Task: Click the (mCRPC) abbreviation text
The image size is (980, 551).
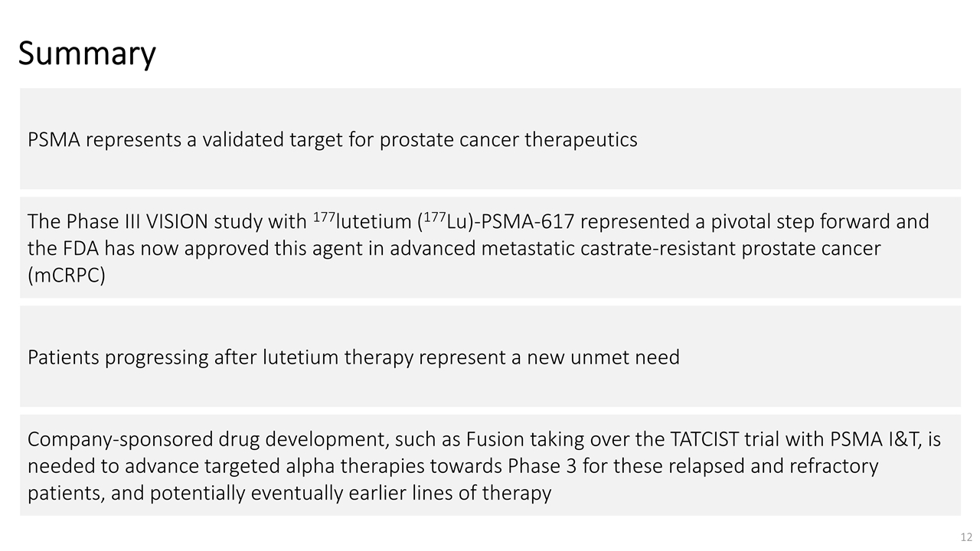Action: (x=66, y=275)
